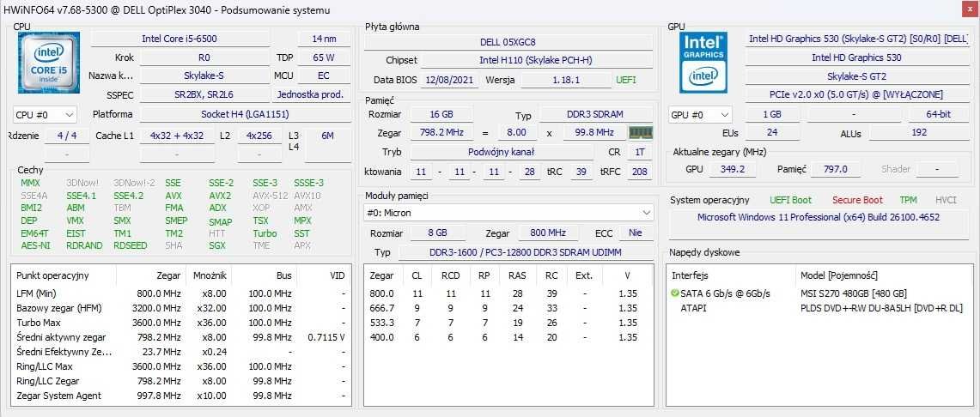Click the 16 GB memory size value
980x417 pixels.
tap(441, 115)
